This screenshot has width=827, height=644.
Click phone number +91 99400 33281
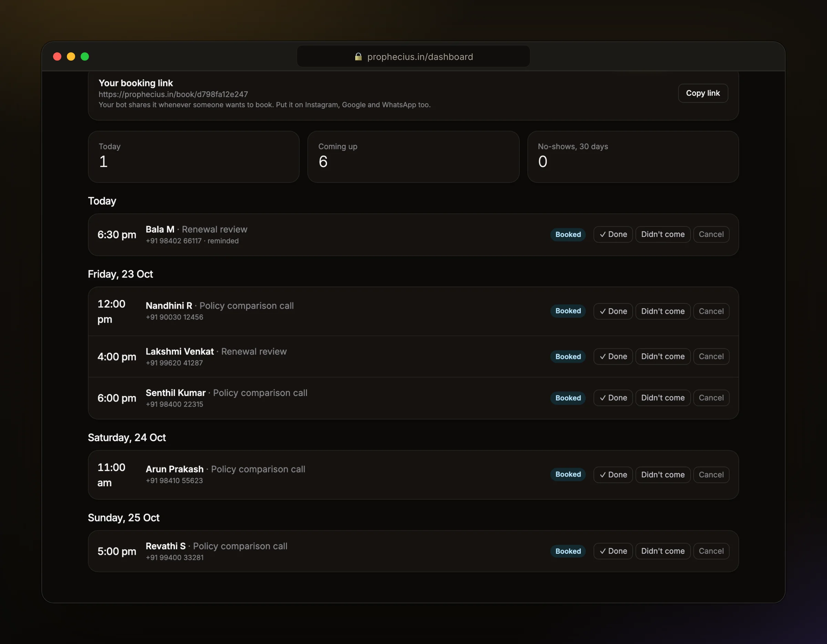click(x=175, y=557)
